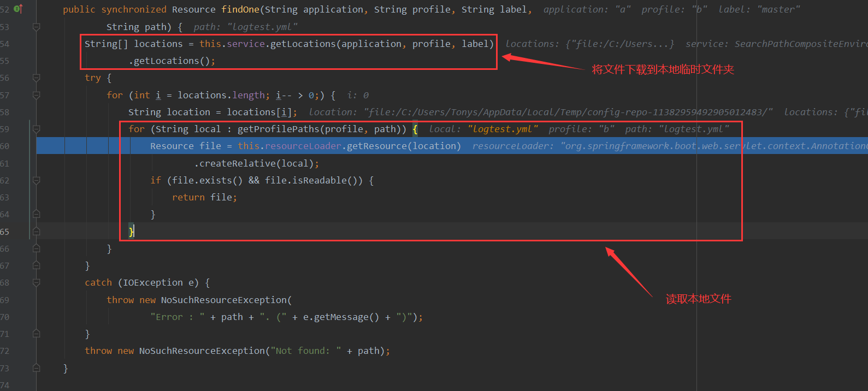Click 'String location' declaration on line 58
868x391 pixels.
[x=169, y=112]
